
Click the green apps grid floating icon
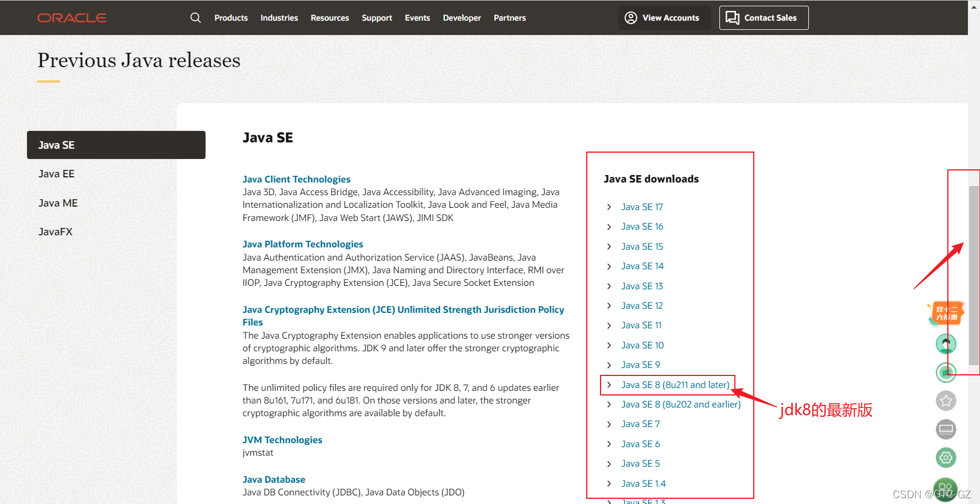(x=946, y=490)
